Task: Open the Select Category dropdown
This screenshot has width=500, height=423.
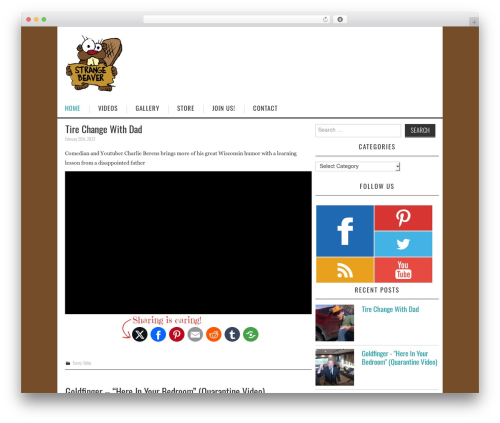Action: point(357,166)
